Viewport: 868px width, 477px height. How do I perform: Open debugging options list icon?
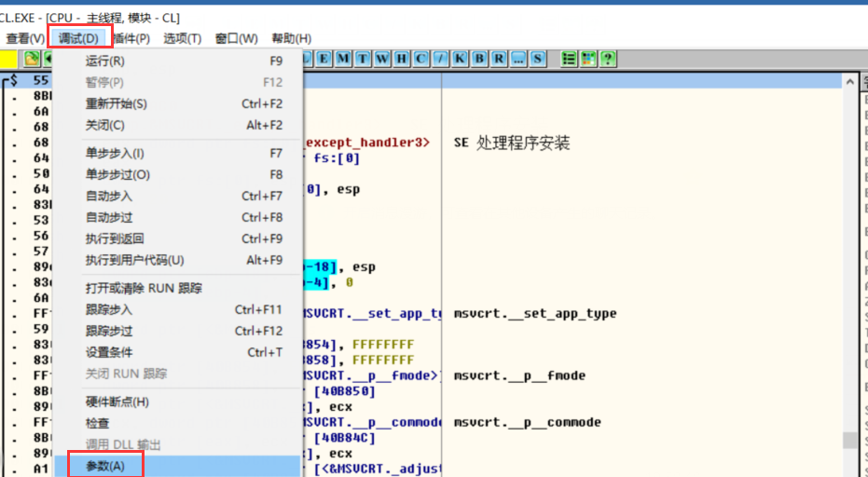tap(569, 59)
